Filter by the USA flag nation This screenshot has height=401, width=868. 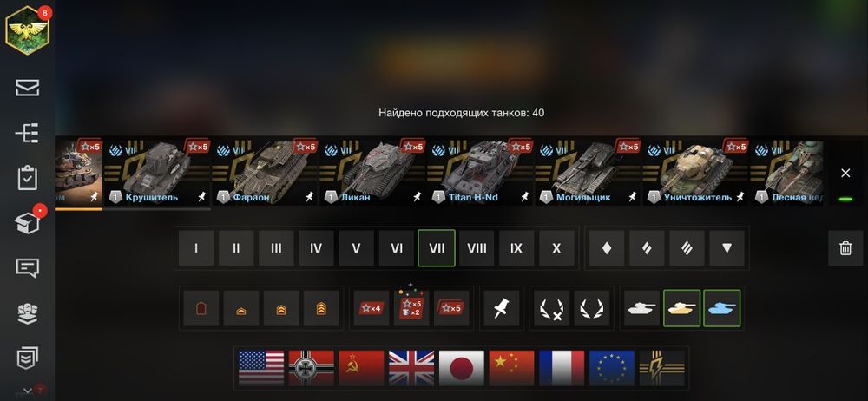click(x=260, y=368)
